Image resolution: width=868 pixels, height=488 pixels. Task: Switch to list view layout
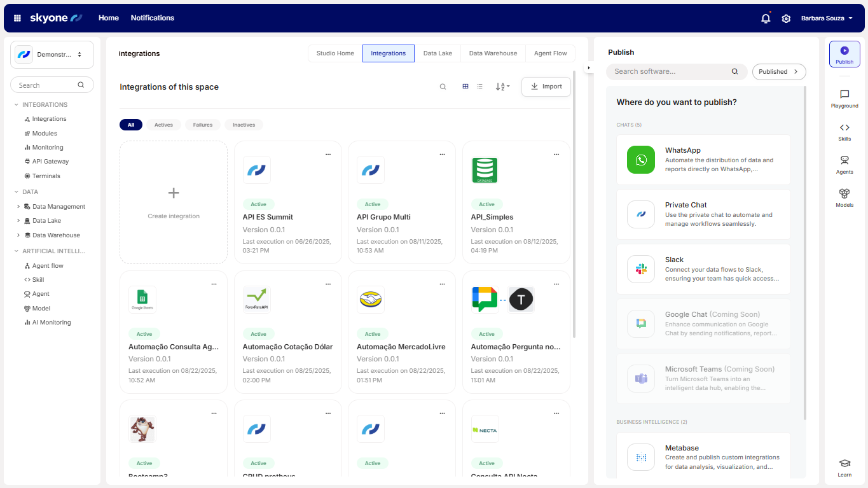(x=480, y=87)
